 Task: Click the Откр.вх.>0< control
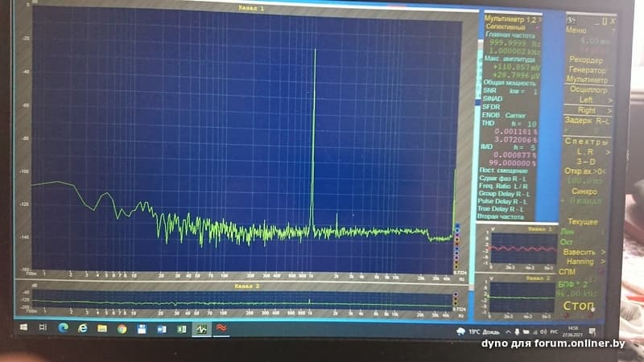[x=585, y=171]
